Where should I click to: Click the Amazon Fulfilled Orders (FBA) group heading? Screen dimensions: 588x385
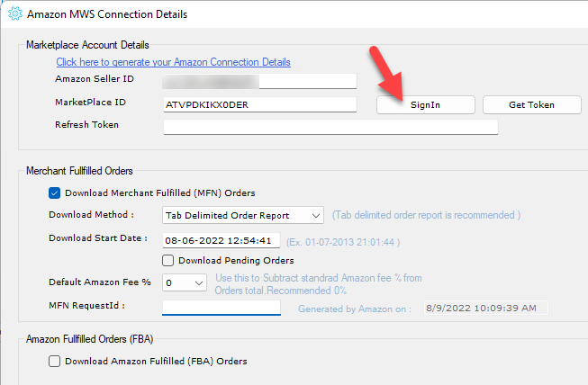pyautogui.click(x=90, y=339)
